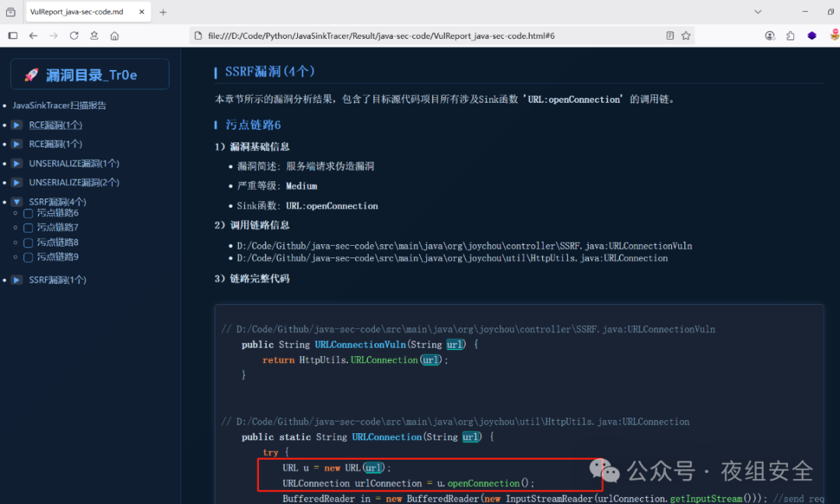Open tab search chevron in title bar
The height and width of the screenshot is (504, 840).
tap(758, 12)
